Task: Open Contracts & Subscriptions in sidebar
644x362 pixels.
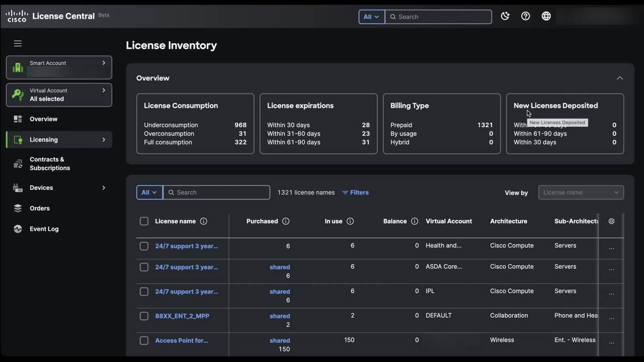Action: coord(49,163)
